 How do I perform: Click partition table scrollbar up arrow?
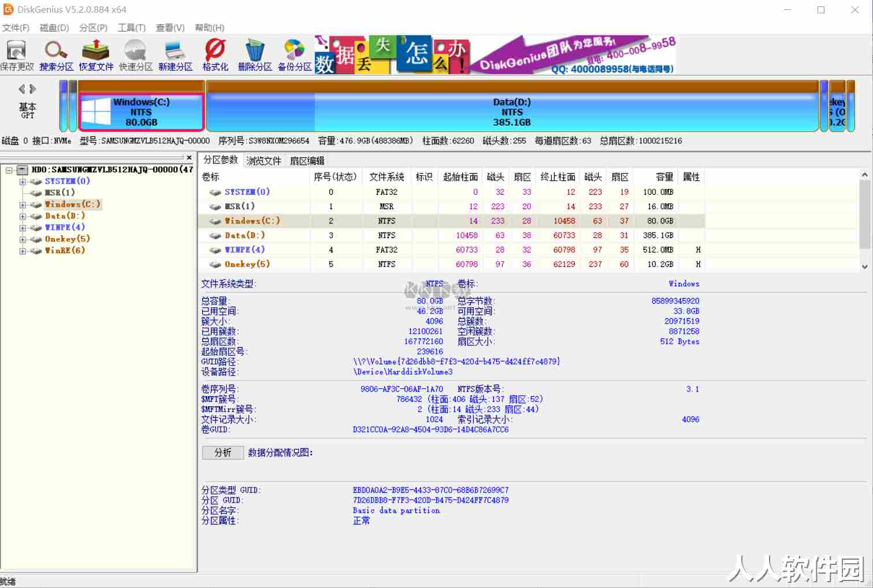(x=864, y=175)
